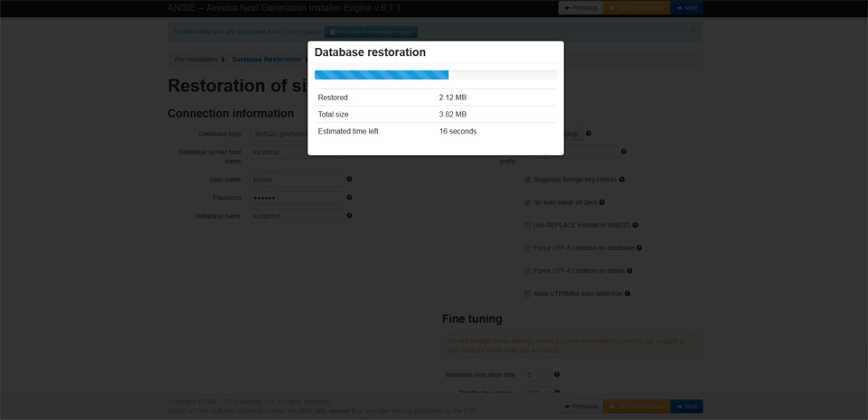The height and width of the screenshot is (420, 868).
Task: Click the bottom Skip Restoration button
Action: pyautogui.click(x=637, y=406)
